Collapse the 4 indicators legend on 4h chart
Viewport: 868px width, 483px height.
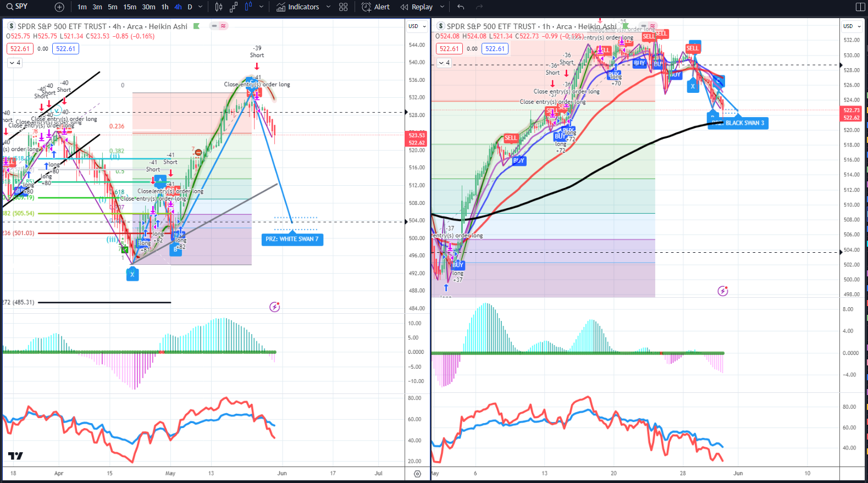[14, 63]
